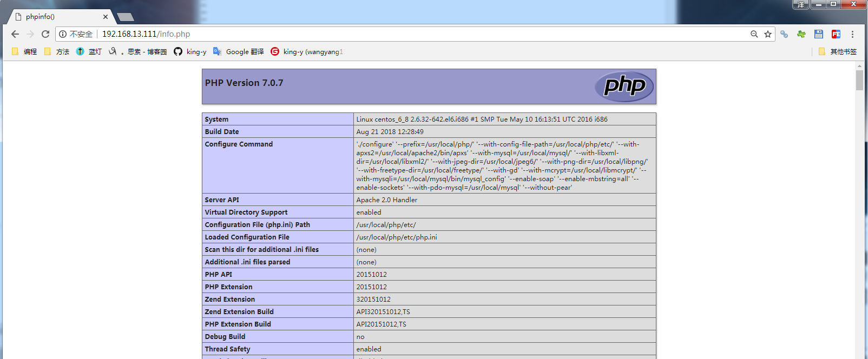Open the Google 翻译 bookmark
This screenshot has width=868, height=359.
[239, 51]
